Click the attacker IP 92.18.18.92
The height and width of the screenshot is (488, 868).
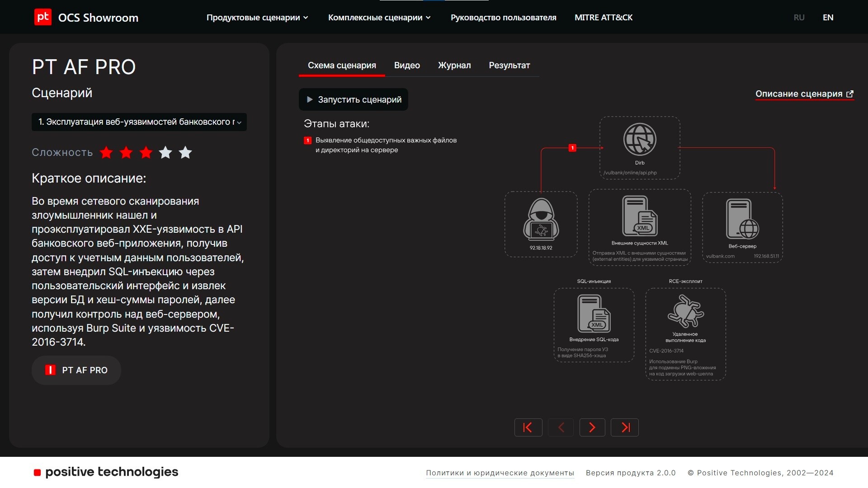coord(541,248)
